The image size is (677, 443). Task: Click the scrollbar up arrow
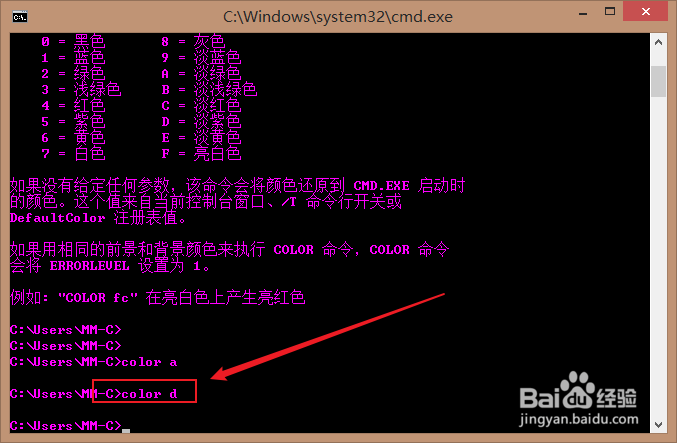(x=658, y=42)
